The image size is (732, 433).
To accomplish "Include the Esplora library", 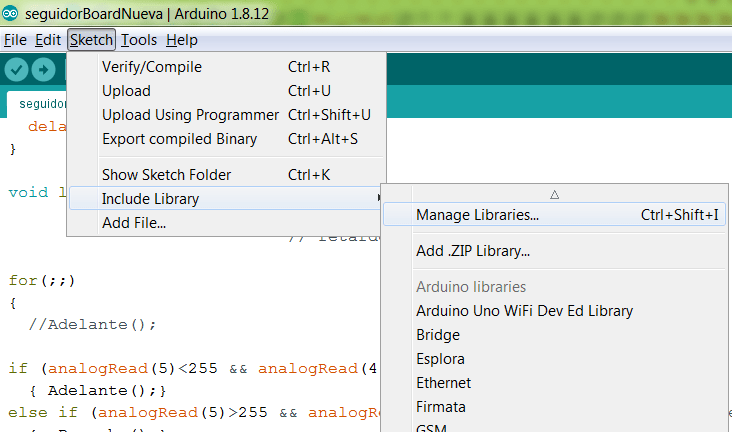I will point(554,359).
